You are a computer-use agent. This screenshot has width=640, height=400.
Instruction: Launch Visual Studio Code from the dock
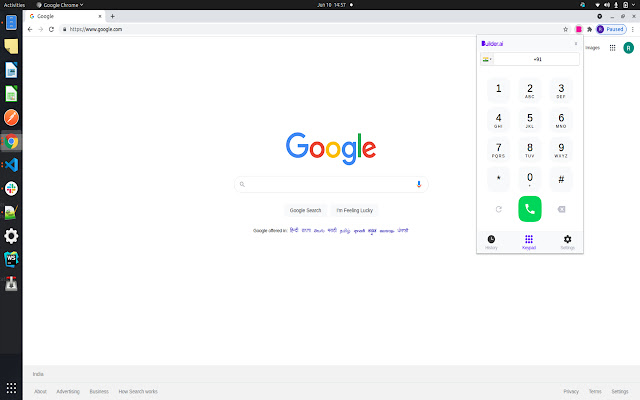point(11,165)
